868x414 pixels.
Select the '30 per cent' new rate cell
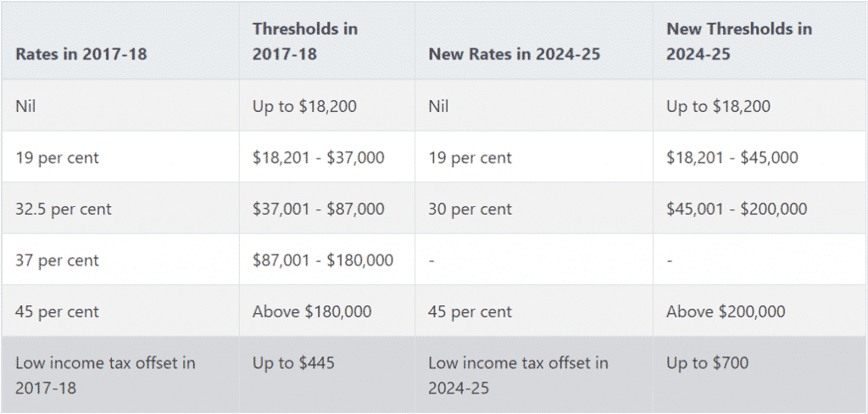[x=470, y=209]
